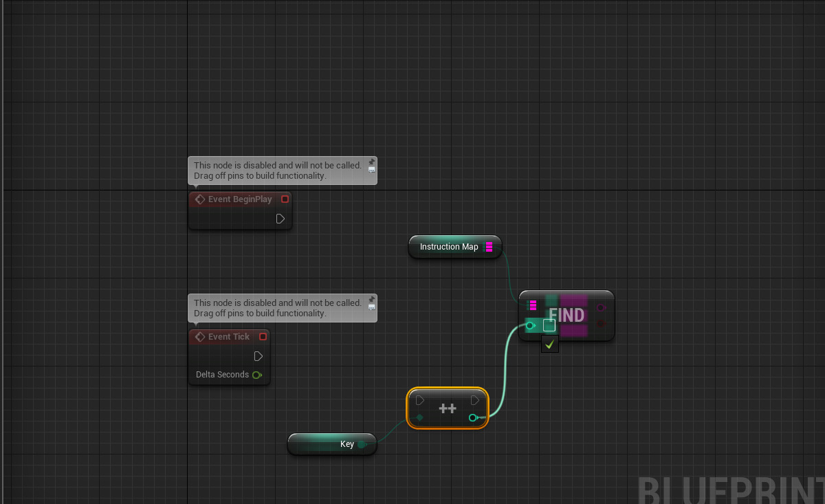825x504 pixels.
Task: Toggle the key input checkbox on the FIND node
Action: pos(549,325)
